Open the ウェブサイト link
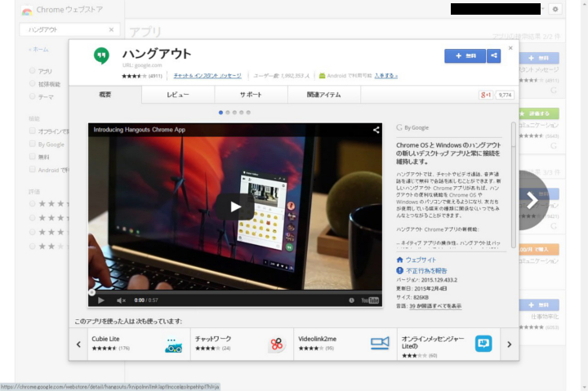The height and width of the screenshot is (391, 588). (421, 260)
